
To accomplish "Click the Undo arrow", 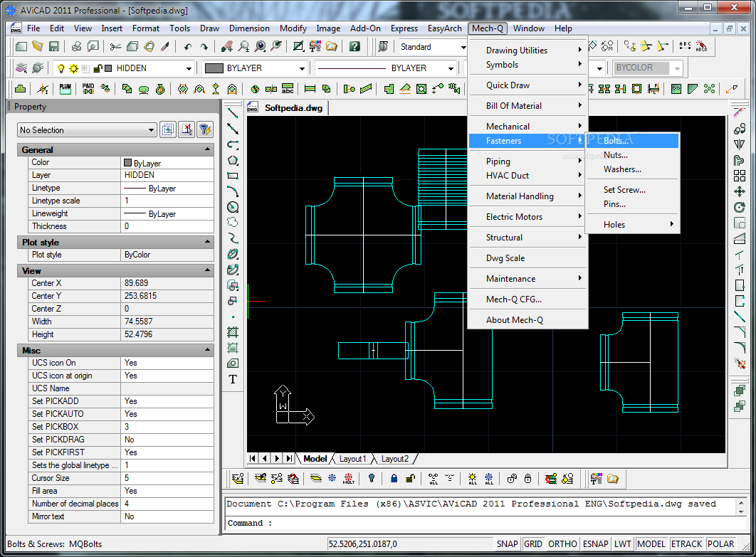I will point(187,47).
